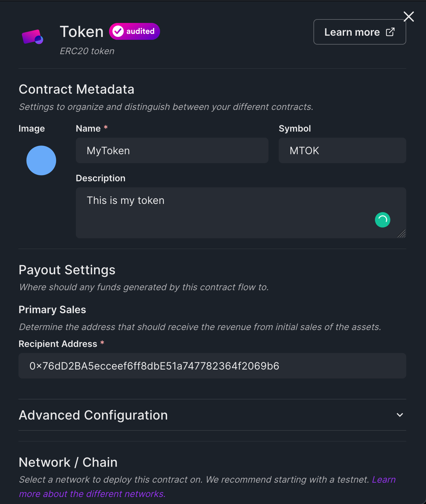The height and width of the screenshot is (504, 426).
Task: Click inside the Description text area
Action: (223, 210)
